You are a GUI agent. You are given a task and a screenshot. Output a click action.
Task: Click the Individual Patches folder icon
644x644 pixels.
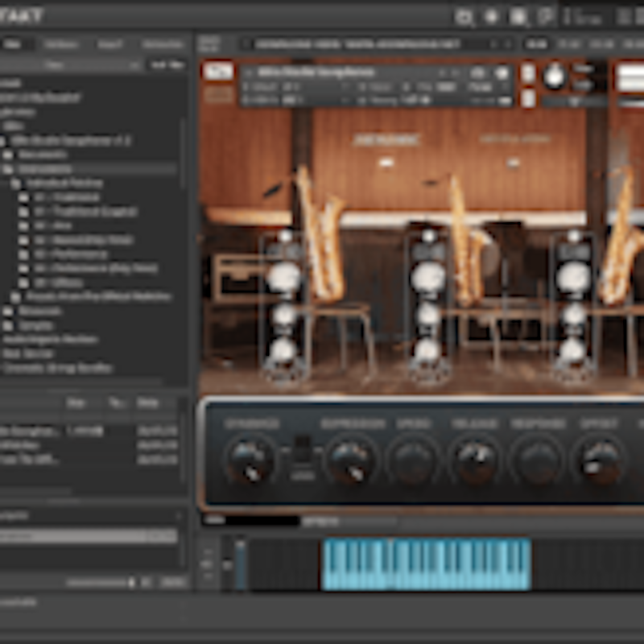[x=15, y=184]
